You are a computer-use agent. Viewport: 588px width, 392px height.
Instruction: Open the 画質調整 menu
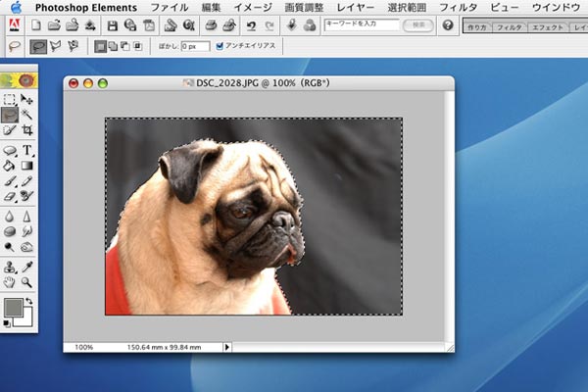[x=304, y=8]
